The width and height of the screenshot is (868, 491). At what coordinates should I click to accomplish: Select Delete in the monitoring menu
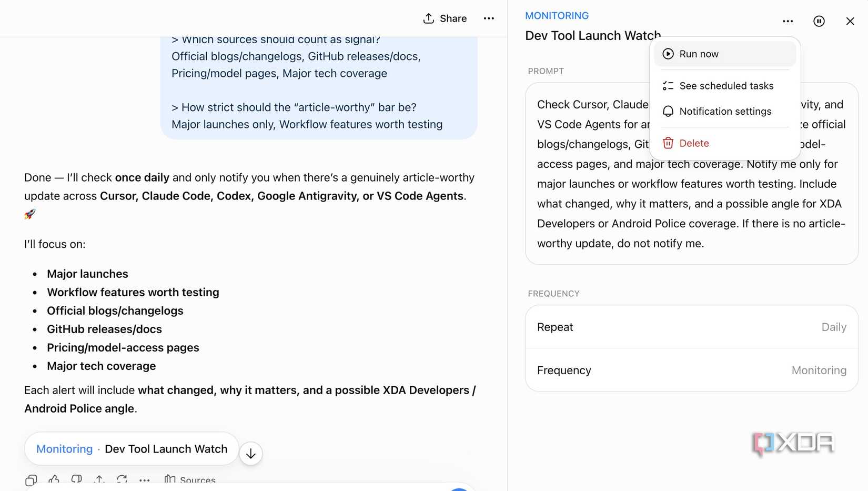click(725, 143)
